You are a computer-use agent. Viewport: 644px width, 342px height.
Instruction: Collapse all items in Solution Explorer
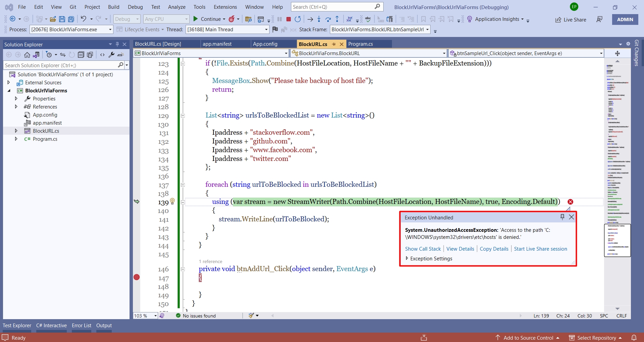point(81,55)
